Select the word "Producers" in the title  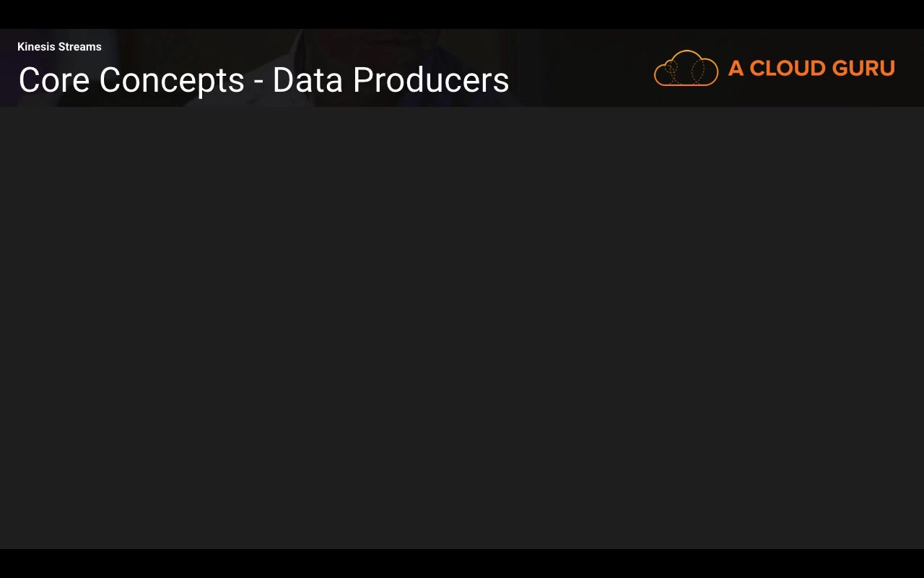tap(431, 80)
